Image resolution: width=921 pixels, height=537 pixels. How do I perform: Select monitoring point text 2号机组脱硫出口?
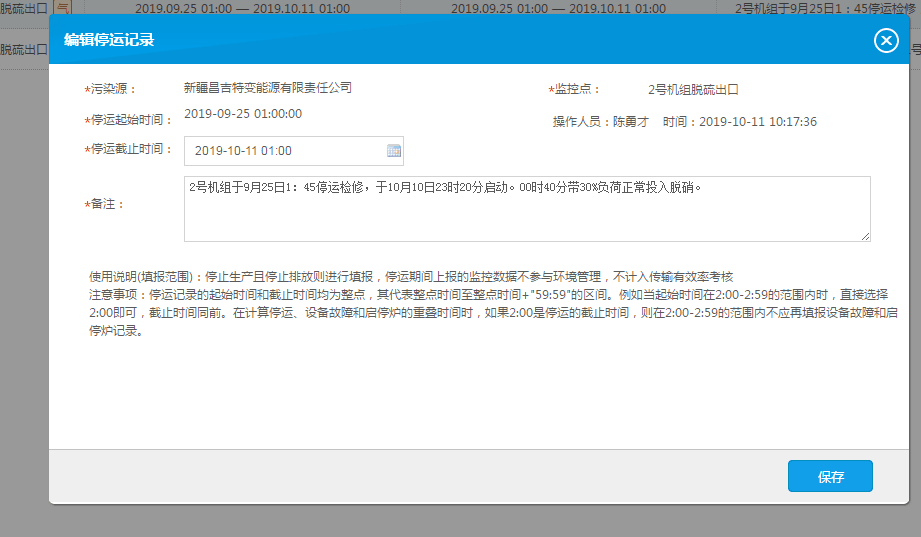pyautogui.click(x=693, y=90)
